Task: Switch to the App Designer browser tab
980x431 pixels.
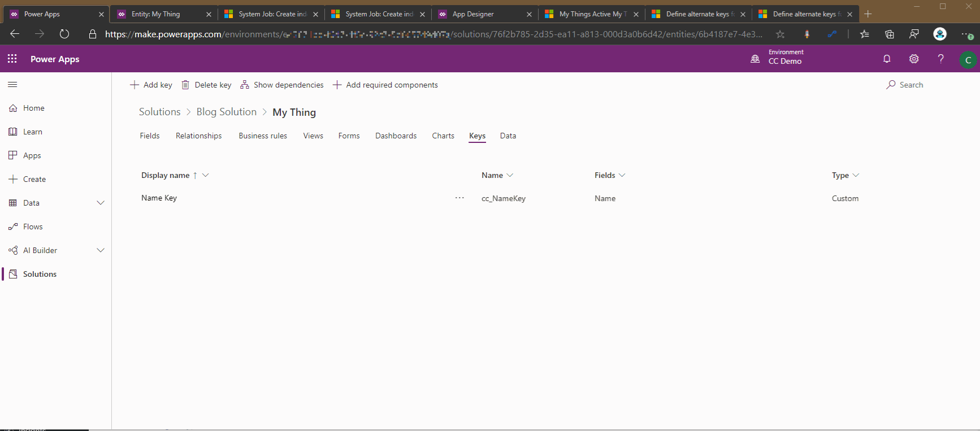Action: pos(485,14)
